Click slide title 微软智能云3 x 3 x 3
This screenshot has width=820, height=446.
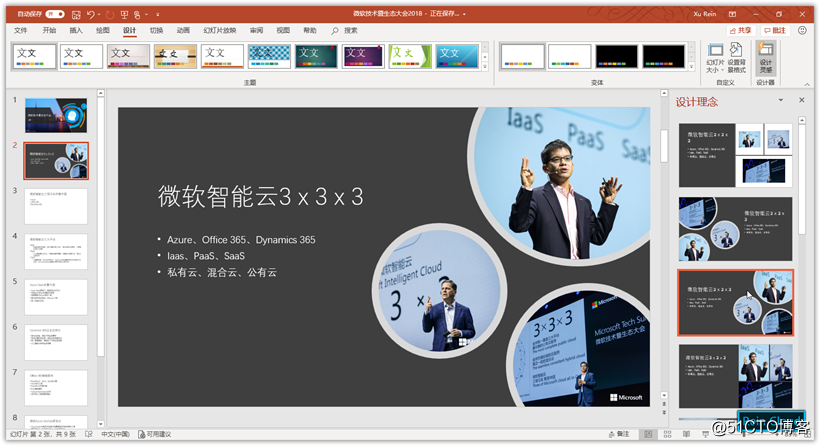click(260, 197)
